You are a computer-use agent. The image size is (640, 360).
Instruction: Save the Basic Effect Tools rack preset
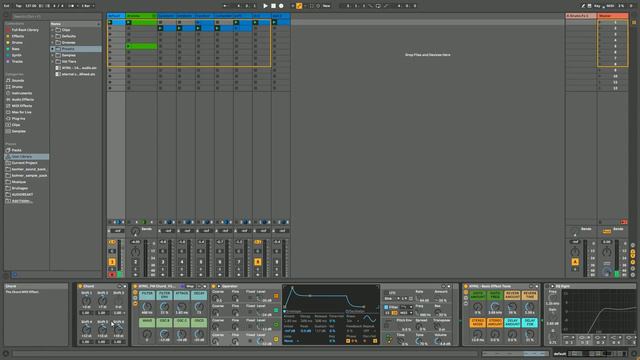tap(536, 286)
